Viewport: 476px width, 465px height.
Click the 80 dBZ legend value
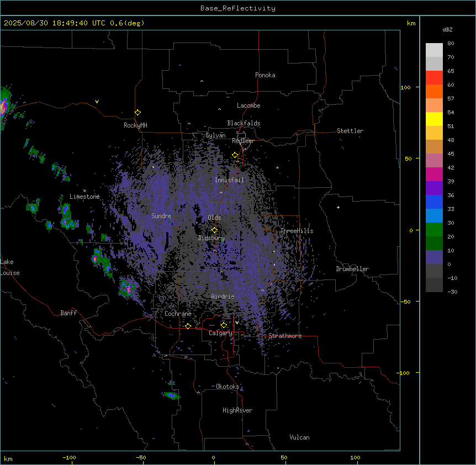(451, 44)
